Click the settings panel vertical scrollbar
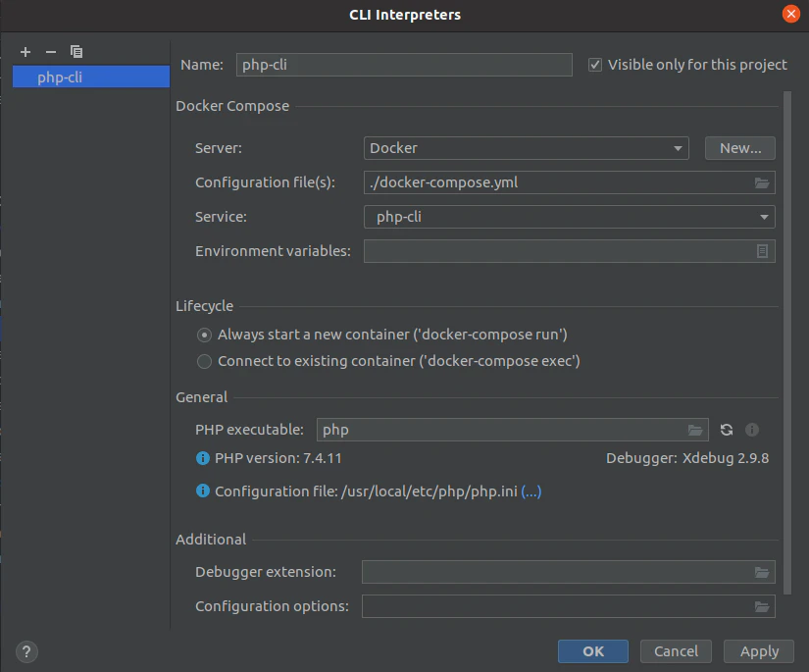 [x=787, y=342]
